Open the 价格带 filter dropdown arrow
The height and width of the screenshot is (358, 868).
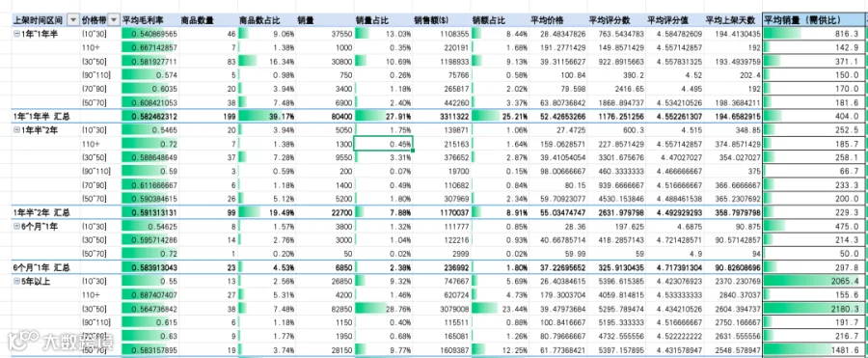pos(114,20)
